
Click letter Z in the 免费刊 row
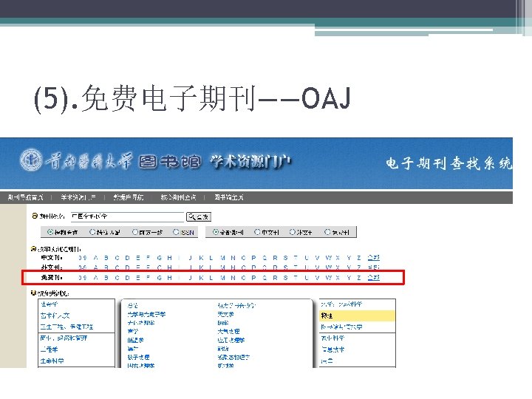[358, 278]
